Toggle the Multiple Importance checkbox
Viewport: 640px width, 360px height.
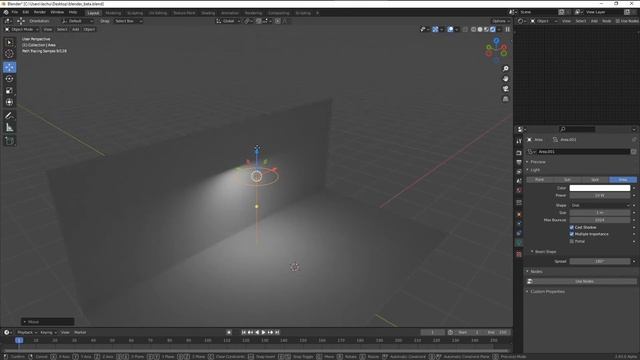coord(571,234)
